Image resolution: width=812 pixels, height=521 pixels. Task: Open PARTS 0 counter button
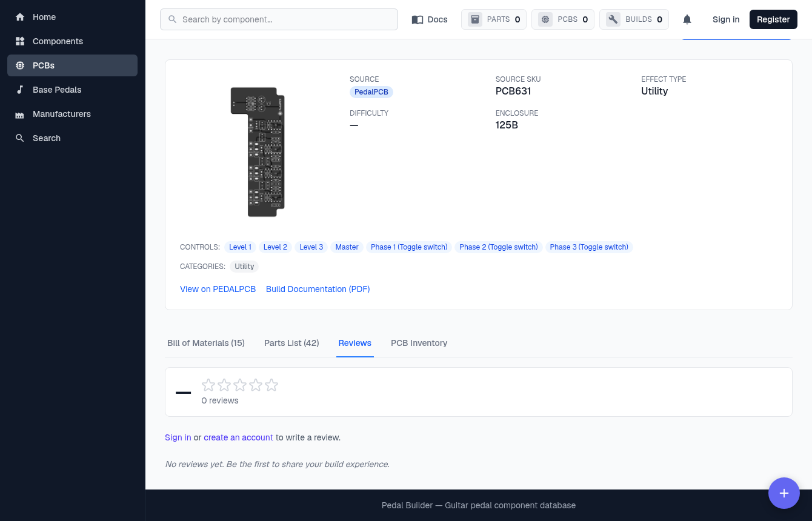point(494,19)
